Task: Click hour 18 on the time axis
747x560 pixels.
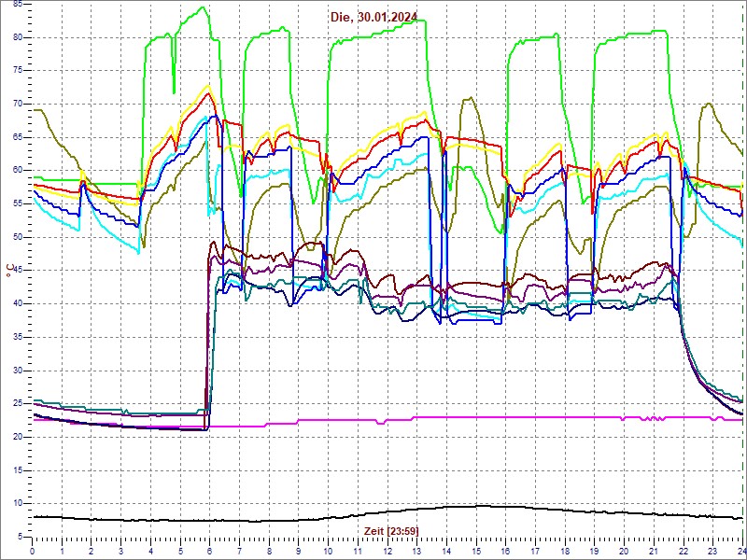Action: pos(565,551)
